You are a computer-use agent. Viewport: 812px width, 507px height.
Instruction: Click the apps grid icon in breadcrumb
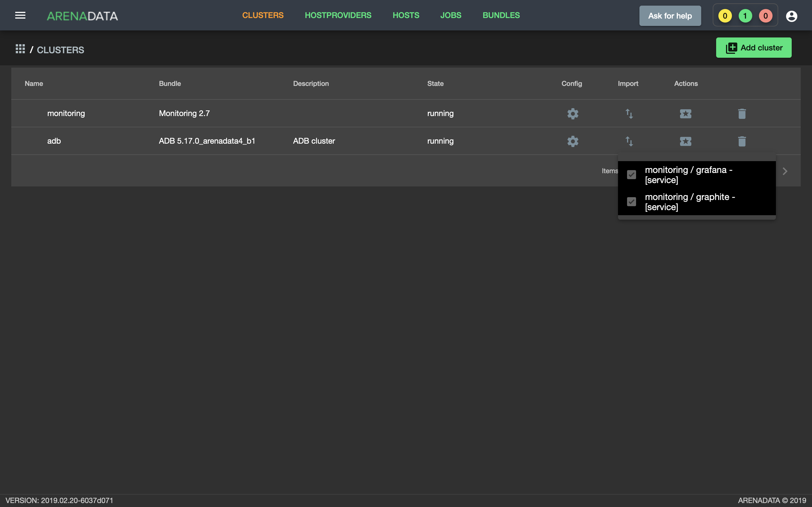coord(20,49)
